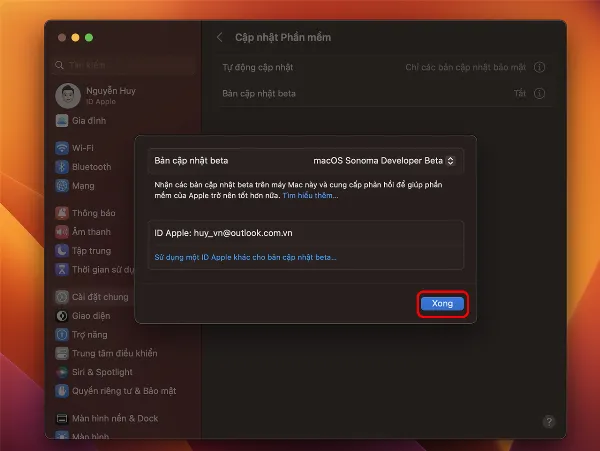Image resolution: width=600 pixels, height=451 pixels.
Task: Open Bluetooth settings icon
Action: pos(62,167)
